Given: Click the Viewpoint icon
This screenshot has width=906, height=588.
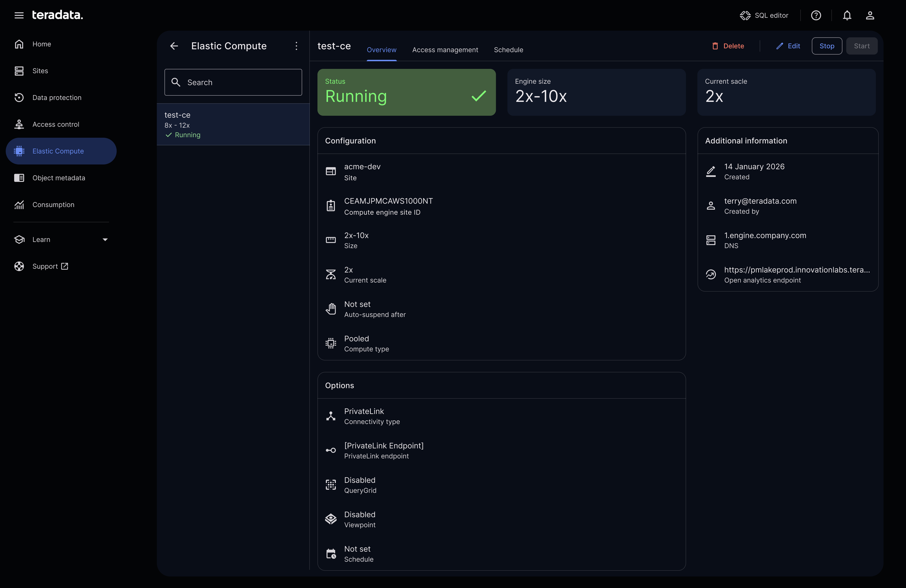Looking at the screenshot, I should [331, 519].
